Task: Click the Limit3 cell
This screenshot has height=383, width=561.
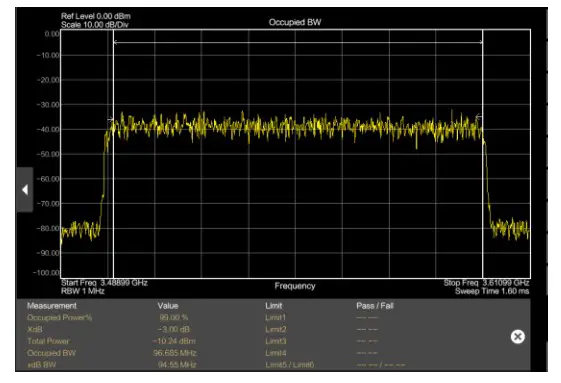Action: tap(275, 341)
